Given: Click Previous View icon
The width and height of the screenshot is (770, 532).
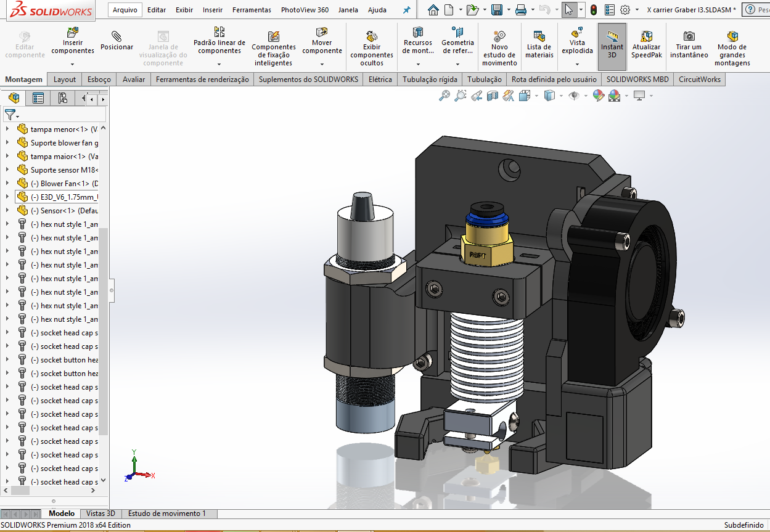Looking at the screenshot, I should click(476, 96).
